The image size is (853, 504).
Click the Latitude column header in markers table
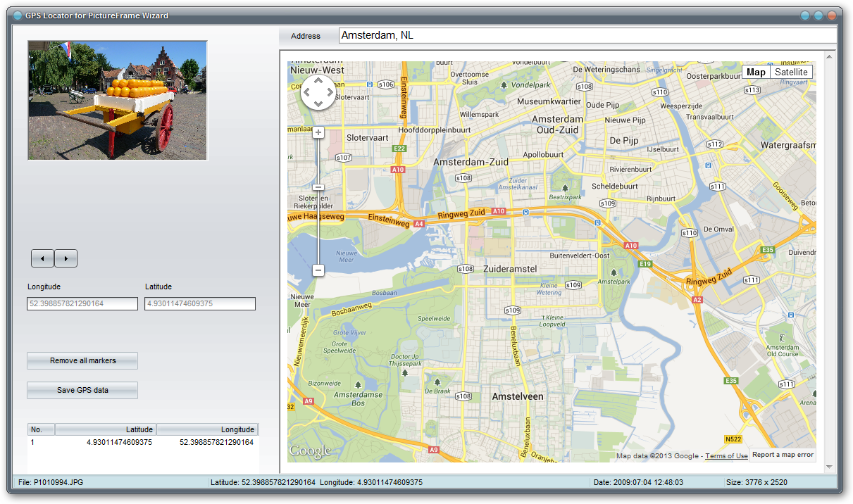click(106, 429)
